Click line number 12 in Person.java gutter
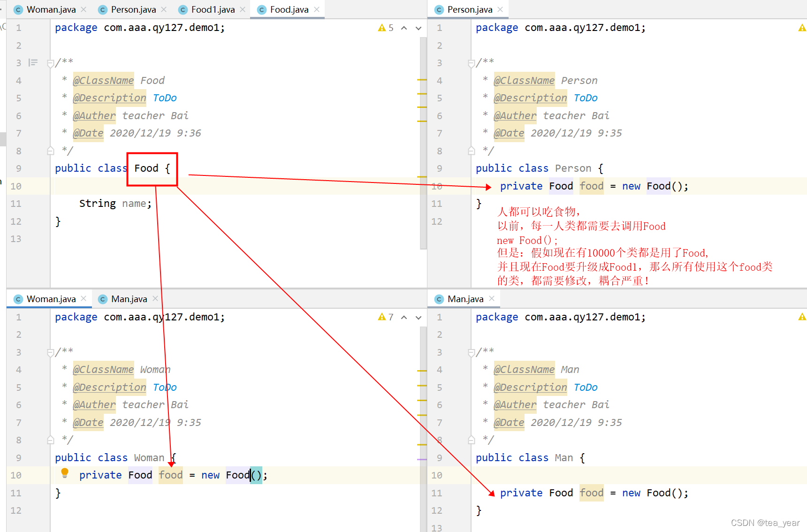The height and width of the screenshot is (532, 807). click(x=437, y=221)
